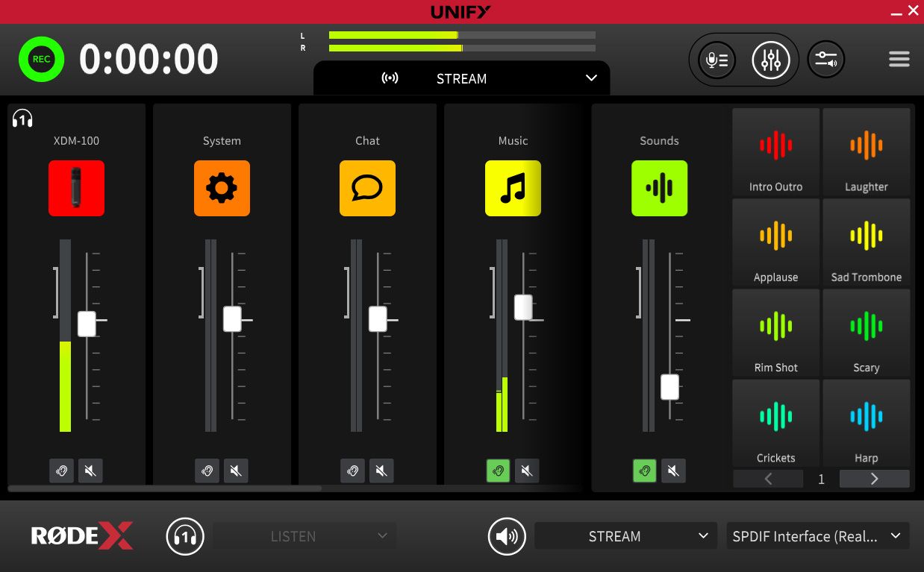
Task: Open the audio routing settings icon
Action: 826,60
